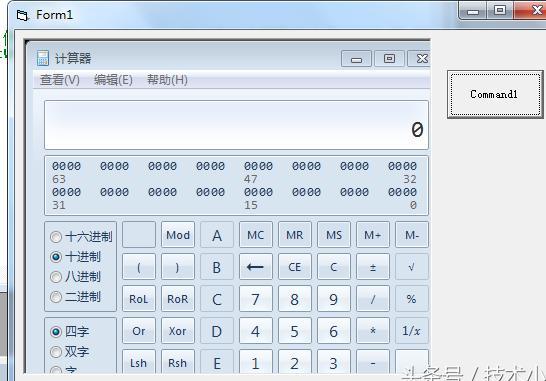Click the MR memory recall key
Screen dimensions: 546x381
[x=295, y=235]
